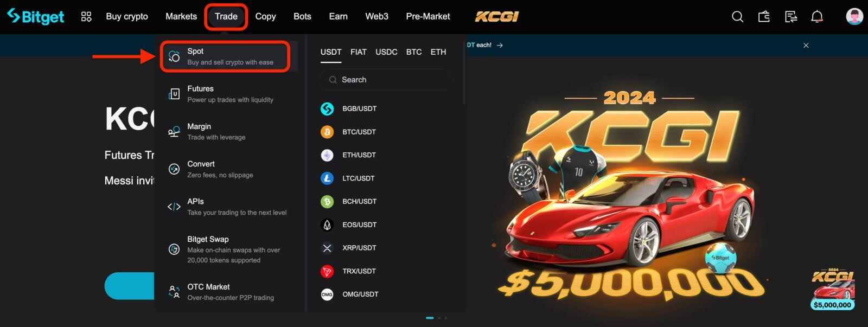Switch to the USDC pairs tab
Image resolution: width=868 pixels, height=327 pixels.
click(x=386, y=52)
